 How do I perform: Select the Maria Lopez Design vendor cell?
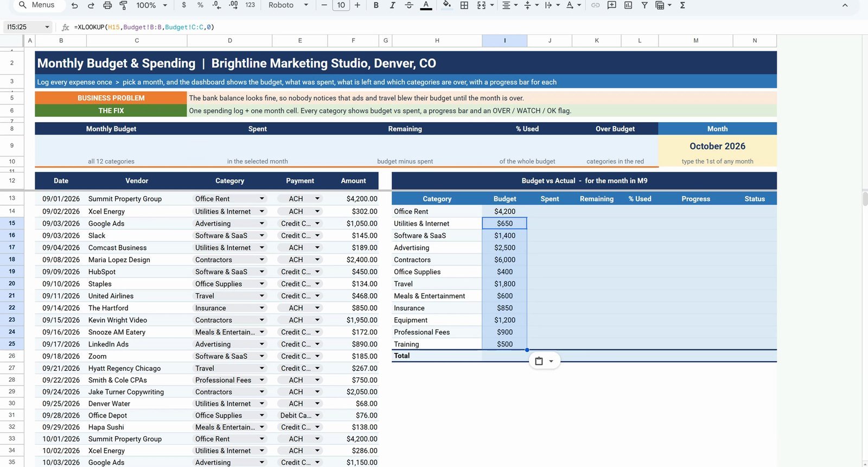tap(137, 260)
